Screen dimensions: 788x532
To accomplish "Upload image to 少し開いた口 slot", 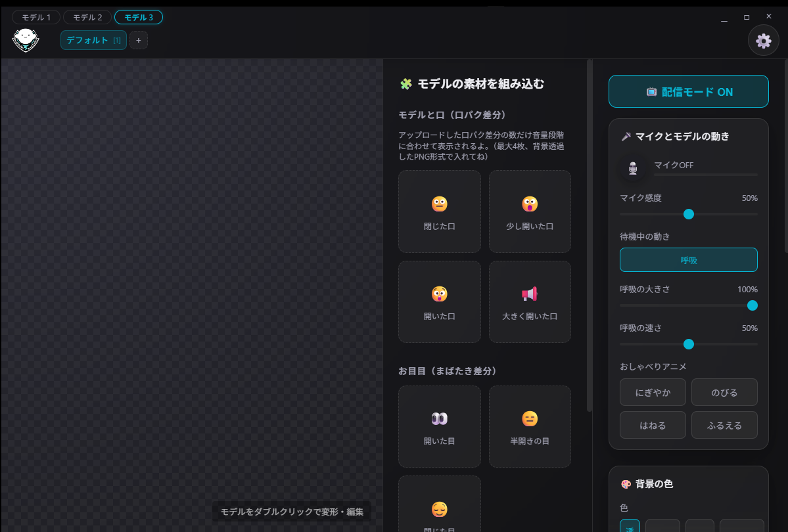I will (x=530, y=211).
